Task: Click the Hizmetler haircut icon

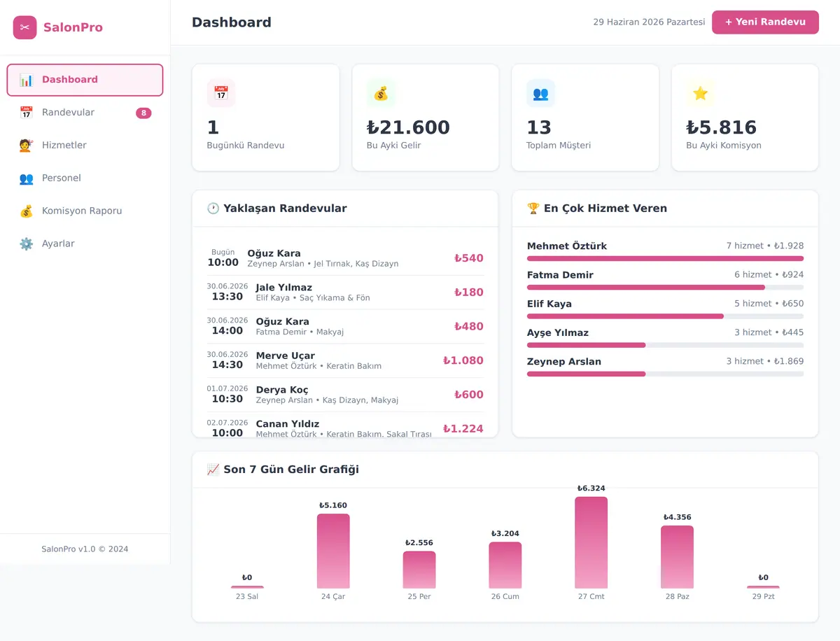Action: [x=26, y=146]
